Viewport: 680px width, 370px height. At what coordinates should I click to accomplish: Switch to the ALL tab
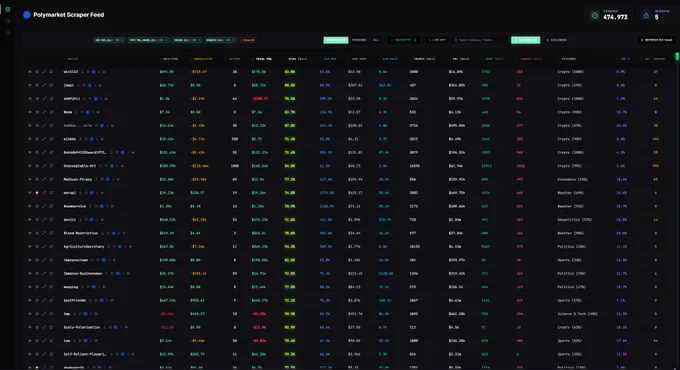(x=376, y=40)
